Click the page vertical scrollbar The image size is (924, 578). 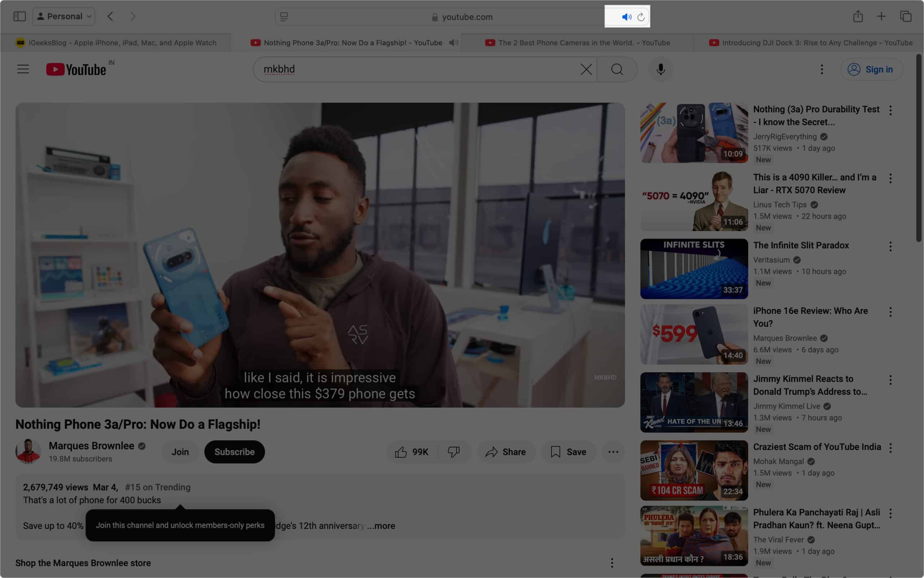pos(919,148)
